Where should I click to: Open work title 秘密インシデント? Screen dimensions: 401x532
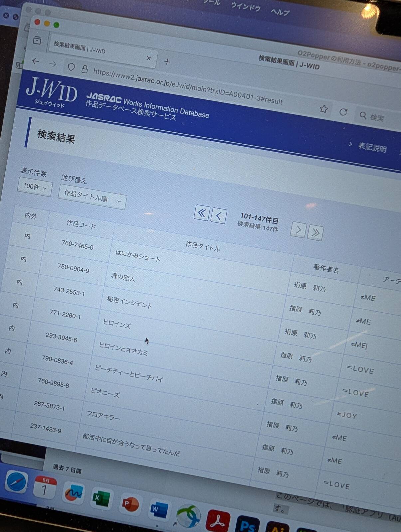pos(129,302)
